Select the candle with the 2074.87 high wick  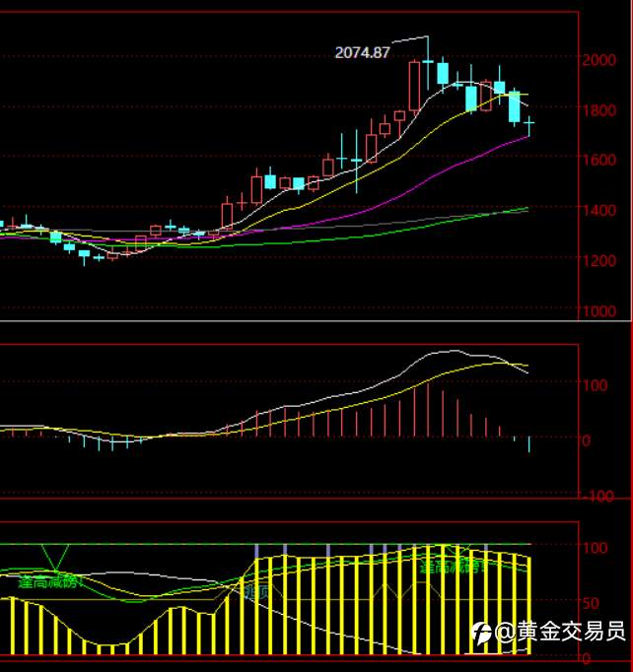[428, 63]
